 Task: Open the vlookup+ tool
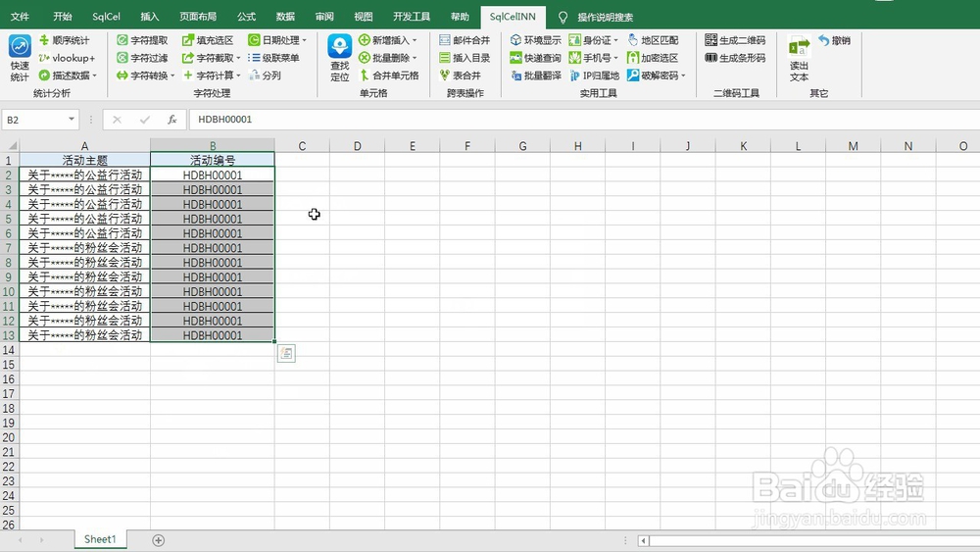[x=67, y=58]
